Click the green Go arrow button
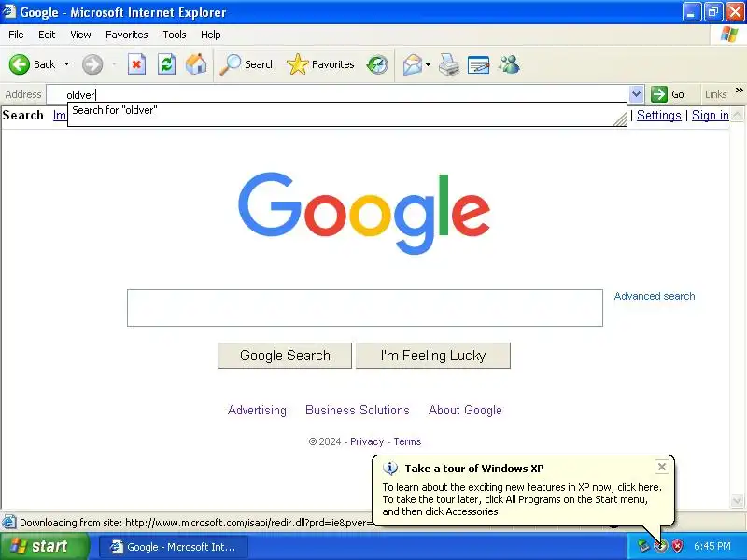 [x=659, y=94]
